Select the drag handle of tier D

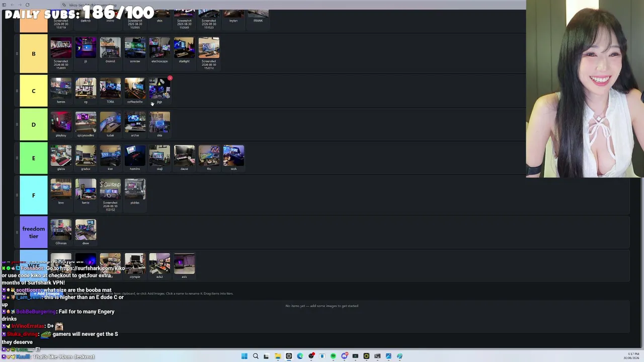(x=17, y=125)
